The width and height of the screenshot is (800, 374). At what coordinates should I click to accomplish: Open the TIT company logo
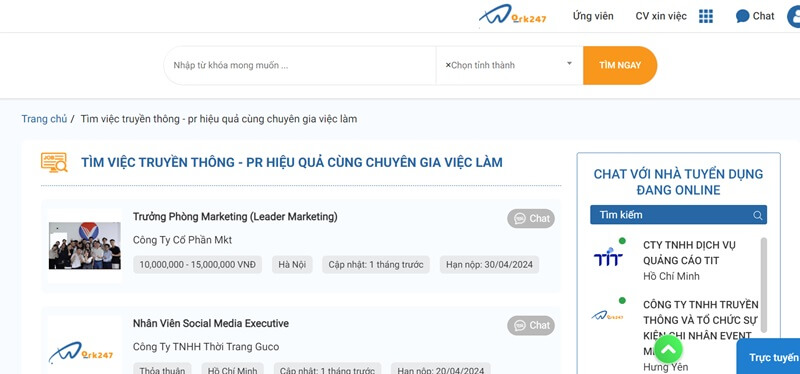(608, 257)
